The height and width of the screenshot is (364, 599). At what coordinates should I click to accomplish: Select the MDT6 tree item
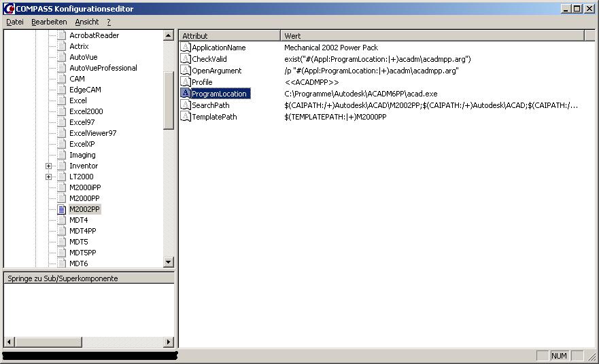(x=79, y=263)
